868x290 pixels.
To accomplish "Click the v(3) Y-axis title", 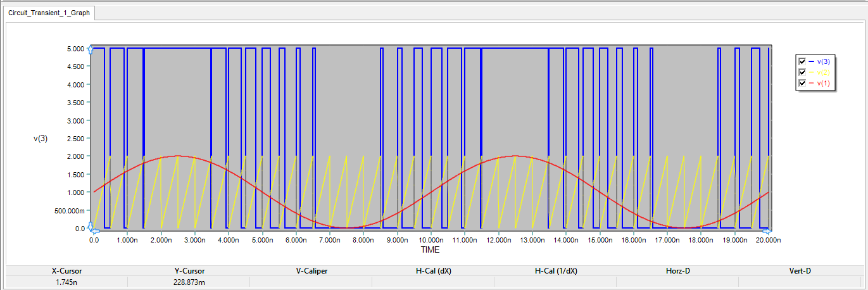I will click(x=41, y=138).
